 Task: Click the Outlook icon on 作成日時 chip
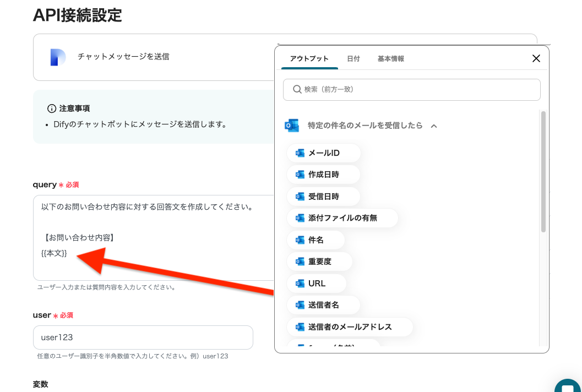tap(300, 175)
